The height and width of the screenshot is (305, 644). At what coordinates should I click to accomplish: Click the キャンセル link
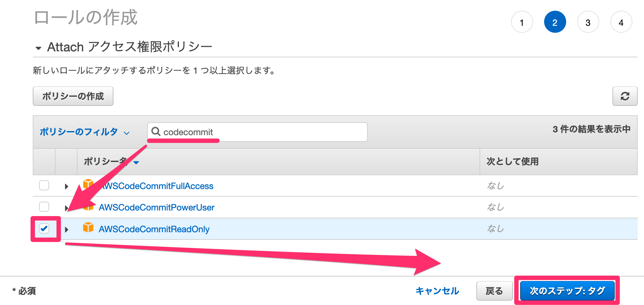(437, 291)
